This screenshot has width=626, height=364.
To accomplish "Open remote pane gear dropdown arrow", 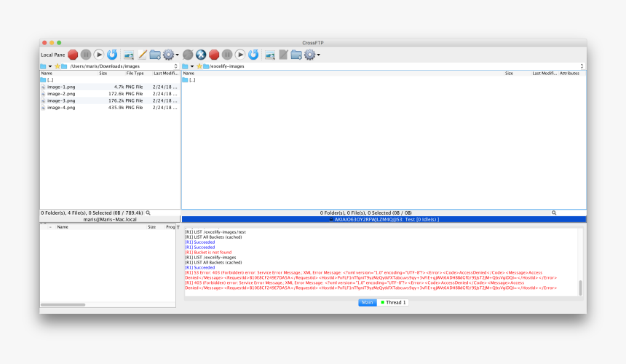I will point(318,55).
